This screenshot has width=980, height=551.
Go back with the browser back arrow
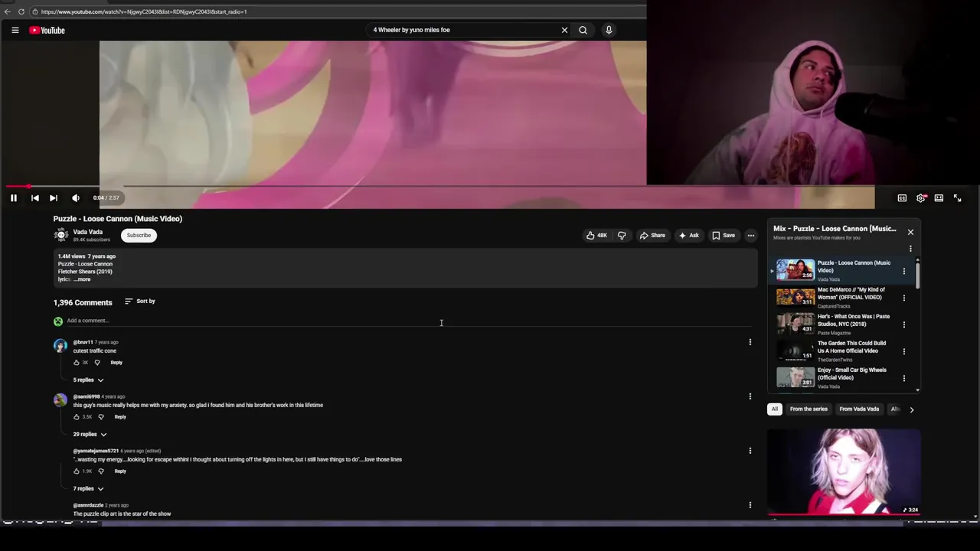click(x=8, y=11)
